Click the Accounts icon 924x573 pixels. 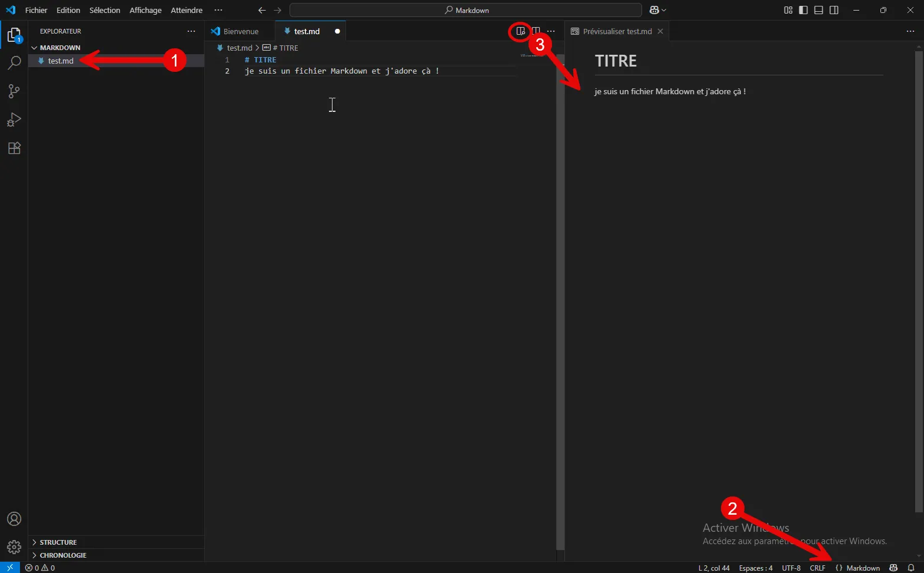tap(14, 519)
